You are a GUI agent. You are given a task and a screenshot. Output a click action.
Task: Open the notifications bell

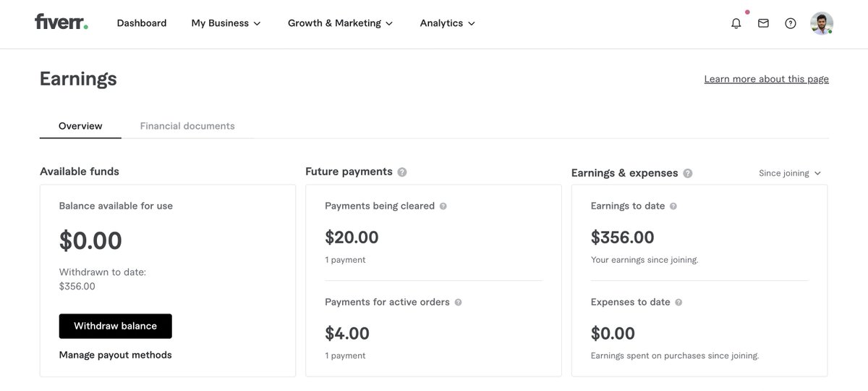(736, 23)
